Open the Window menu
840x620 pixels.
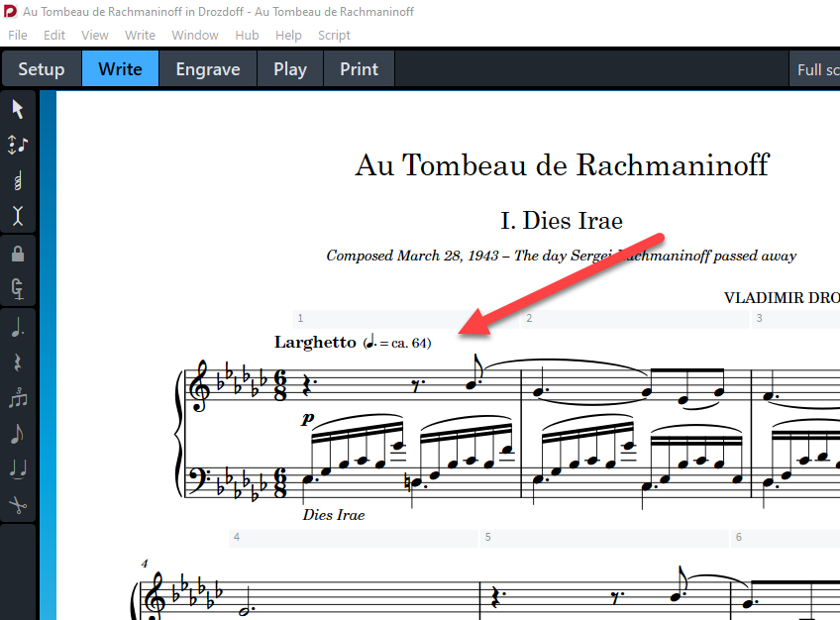tap(195, 36)
